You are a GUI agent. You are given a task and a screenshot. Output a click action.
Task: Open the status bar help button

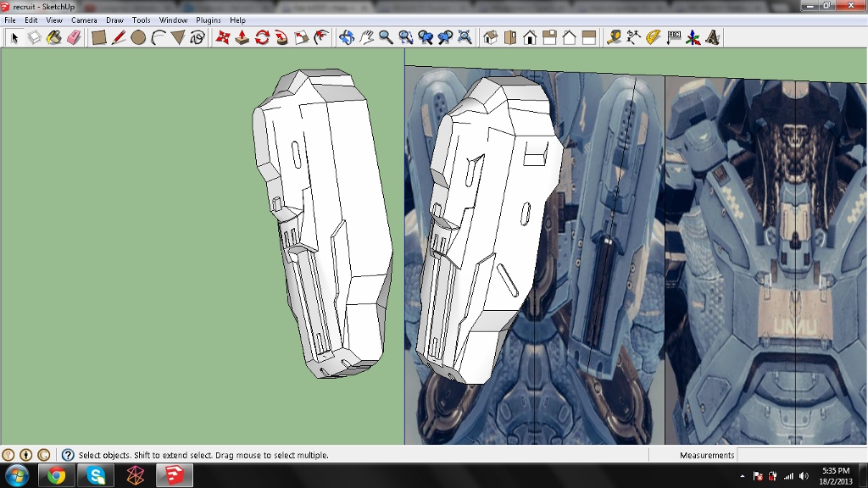[x=68, y=455]
